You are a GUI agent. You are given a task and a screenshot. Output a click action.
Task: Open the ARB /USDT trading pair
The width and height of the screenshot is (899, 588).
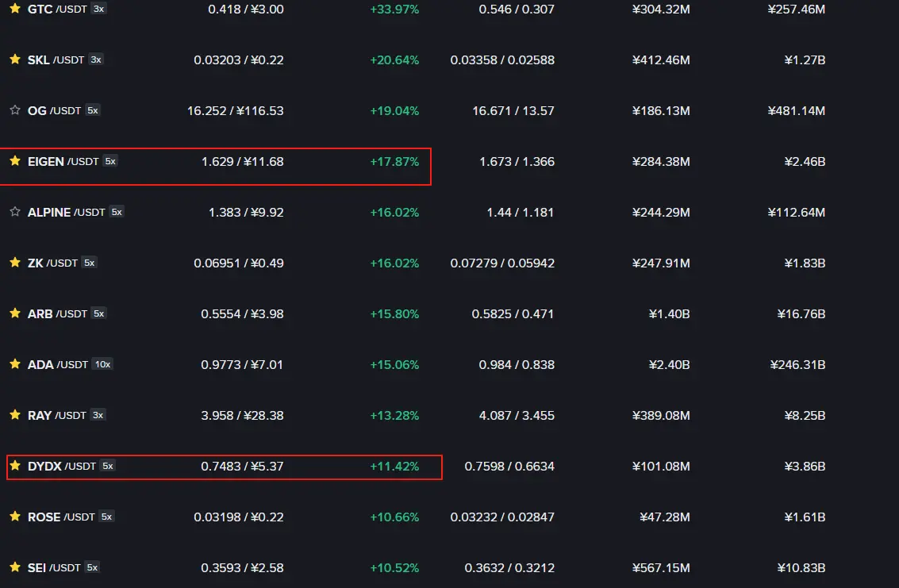[x=57, y=313]
